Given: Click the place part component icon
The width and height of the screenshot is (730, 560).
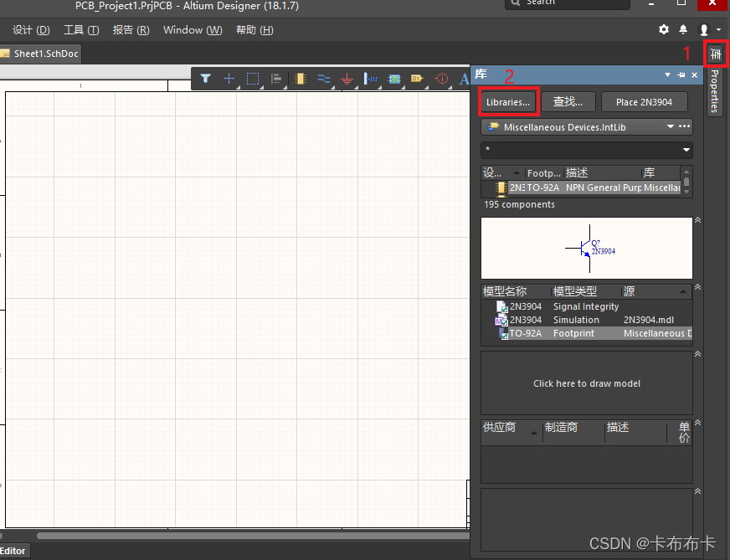Looking at the screenshot, I should (300, 79).
